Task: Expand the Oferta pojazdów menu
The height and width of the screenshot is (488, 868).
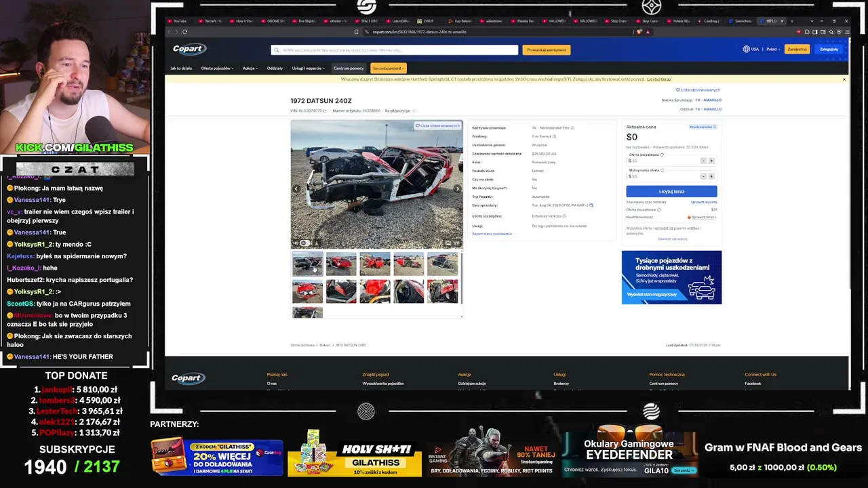Action: click(217, 68)
